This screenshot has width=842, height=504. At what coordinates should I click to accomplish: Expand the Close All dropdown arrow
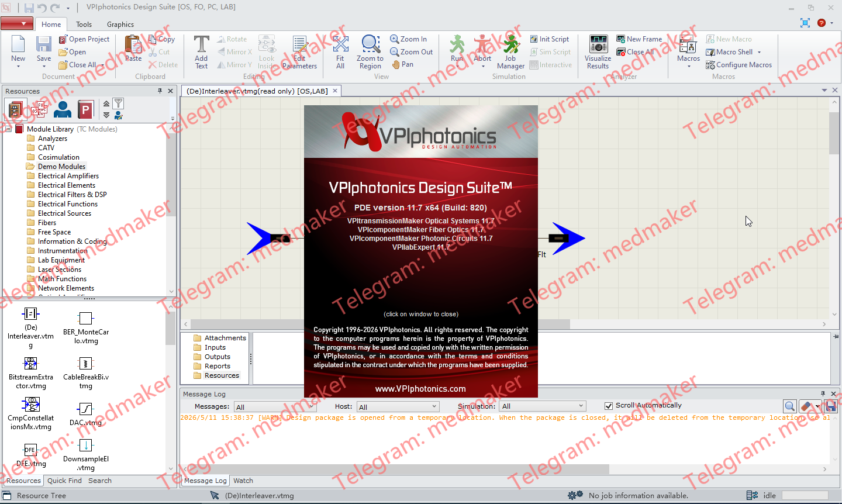point(102,65)
